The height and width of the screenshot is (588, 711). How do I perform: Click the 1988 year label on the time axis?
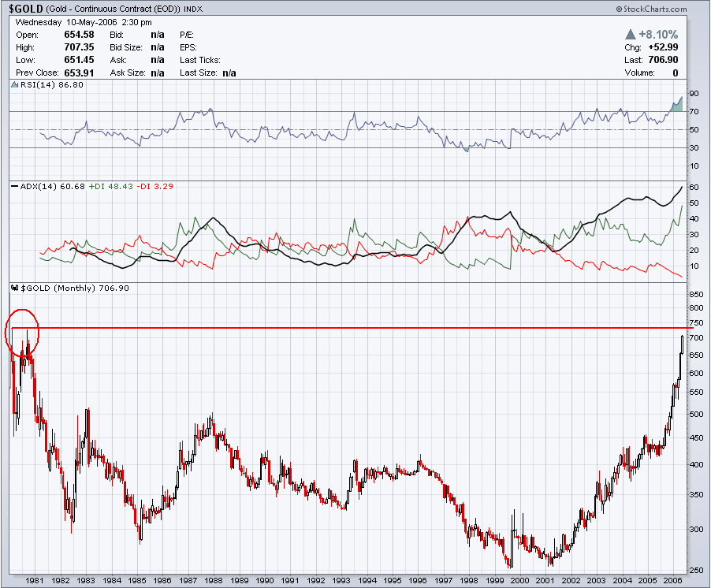pyautogui.click(x=214, y=581)
